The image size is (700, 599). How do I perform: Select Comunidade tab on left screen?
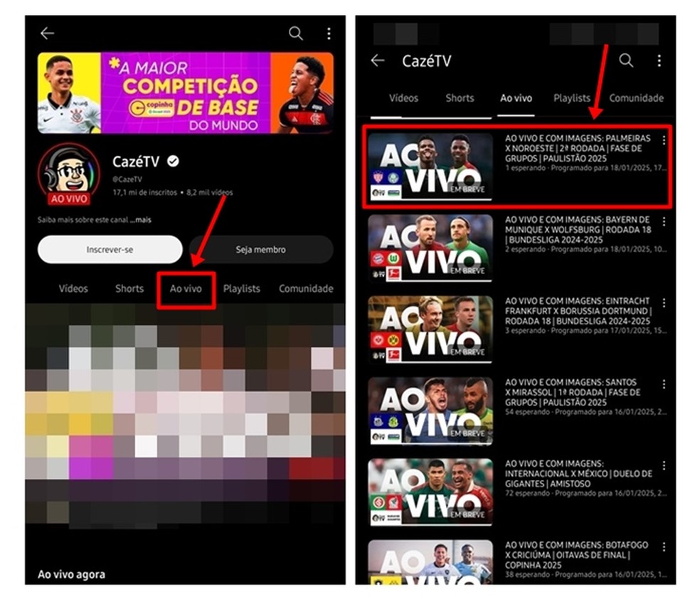(x=306, y=289)
